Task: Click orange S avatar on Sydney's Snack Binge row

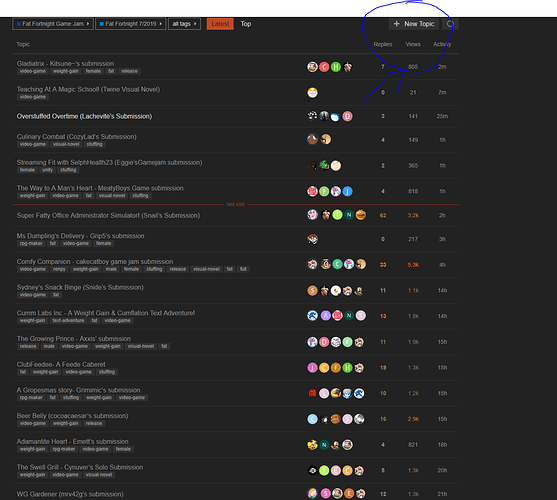Action: click(312, 291)
